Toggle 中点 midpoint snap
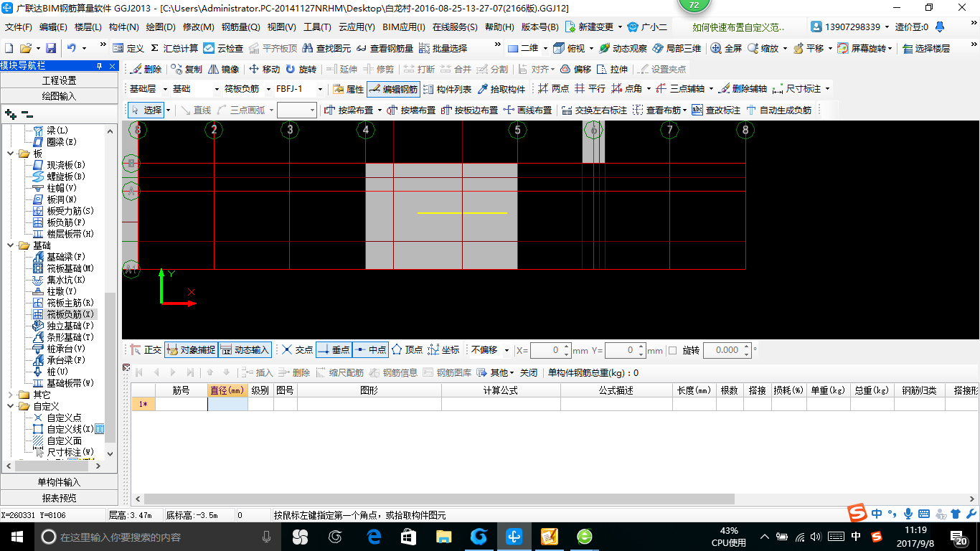 click(370, 350)
